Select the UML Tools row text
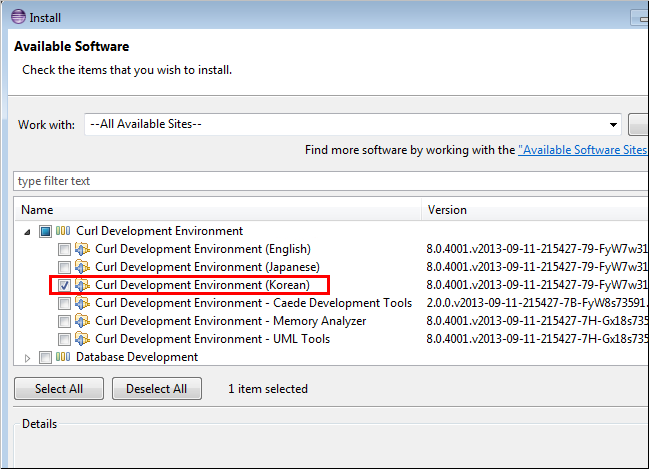Screen dimensions: 649x469 tap(212, 339)
